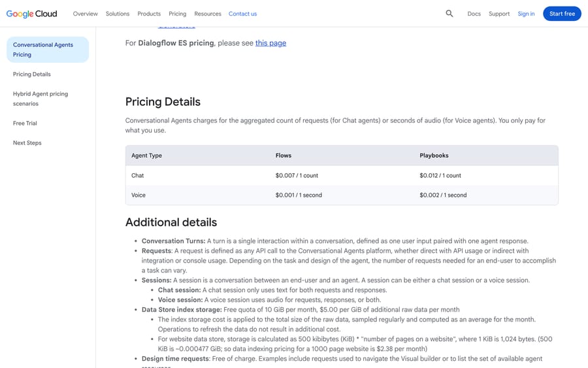
Task: Click the Additional details heading
Action: [x=171, y=222]
